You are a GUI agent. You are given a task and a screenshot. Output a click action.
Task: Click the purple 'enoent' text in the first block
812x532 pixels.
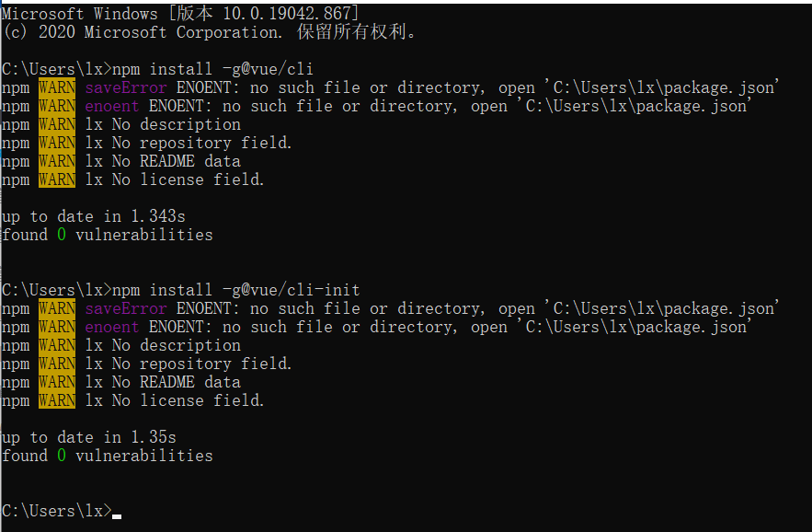coord(112,106)
